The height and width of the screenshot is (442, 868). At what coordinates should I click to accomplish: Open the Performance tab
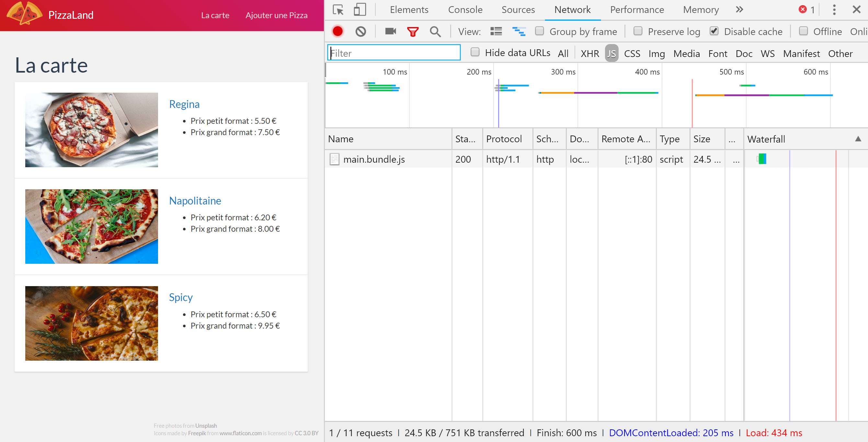pos(637,10)
